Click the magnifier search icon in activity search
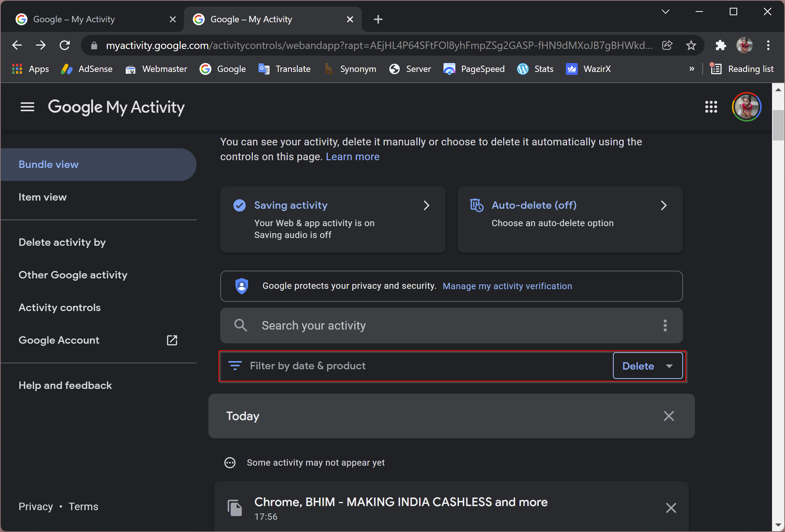 pyautogui.click(x=241, y=325)
